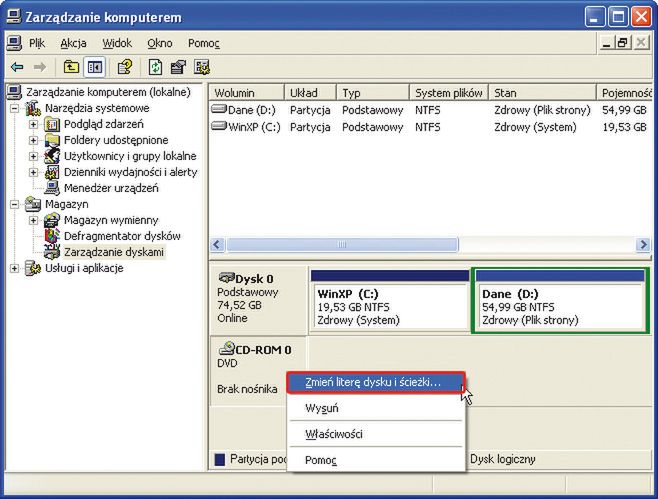Select the Dane (D:) partition block
The width and height of the screenshot is (658, 499).
click(x=561, y=301)
